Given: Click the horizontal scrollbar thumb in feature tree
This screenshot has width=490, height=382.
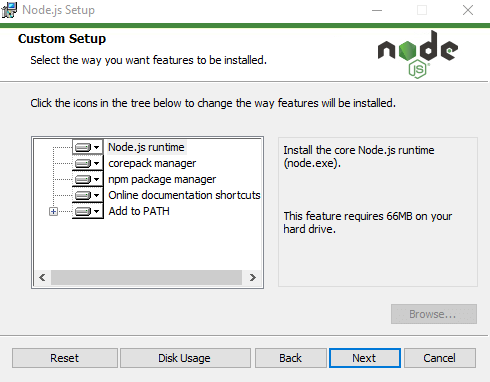Looking at the screenshot, I should click(146, 277).
